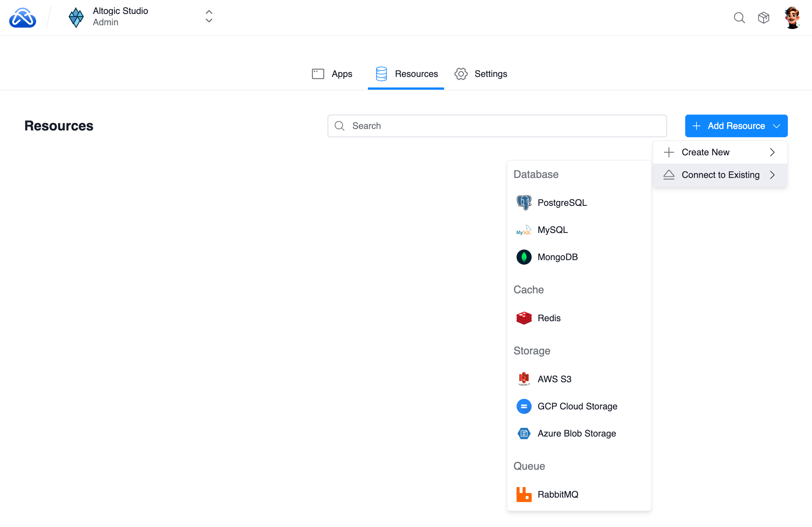Open the user avatar profile menu
Screen dimensions: 812x527
coord(792,18)
